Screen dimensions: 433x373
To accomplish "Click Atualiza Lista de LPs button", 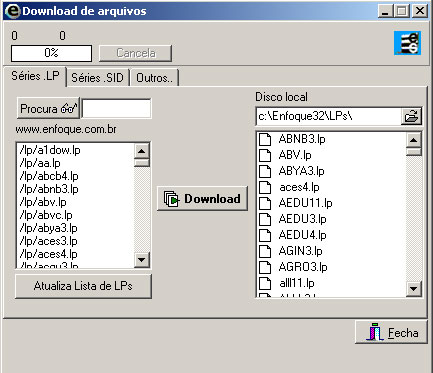I will point(83,286).
